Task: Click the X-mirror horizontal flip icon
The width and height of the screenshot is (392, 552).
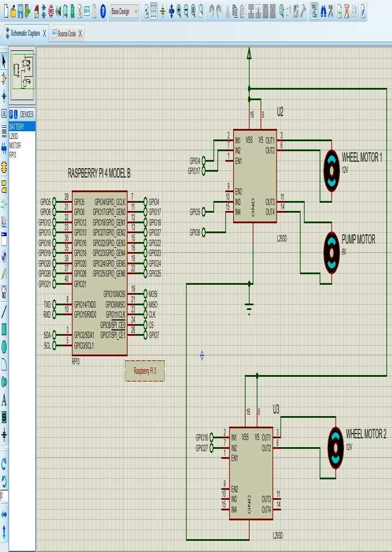Action: pyautogui.click(x=4, y=514)
